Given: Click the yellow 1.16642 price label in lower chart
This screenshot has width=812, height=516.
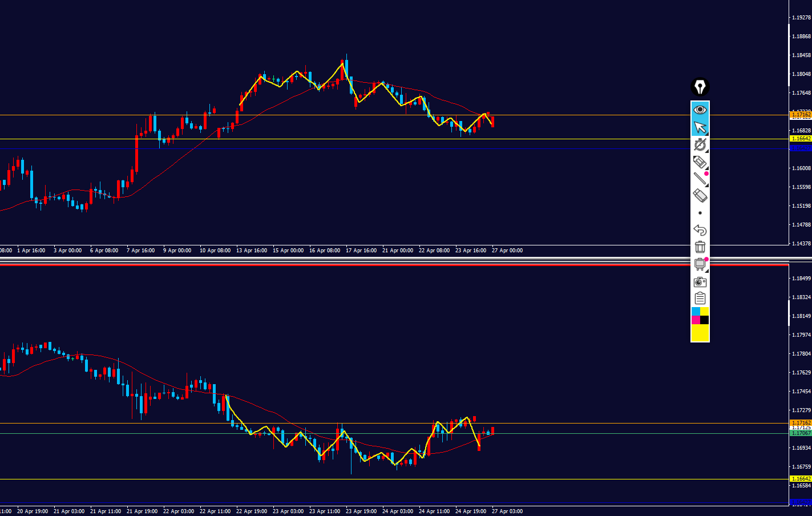Looking at the screenshot, I should coord(800,479).
